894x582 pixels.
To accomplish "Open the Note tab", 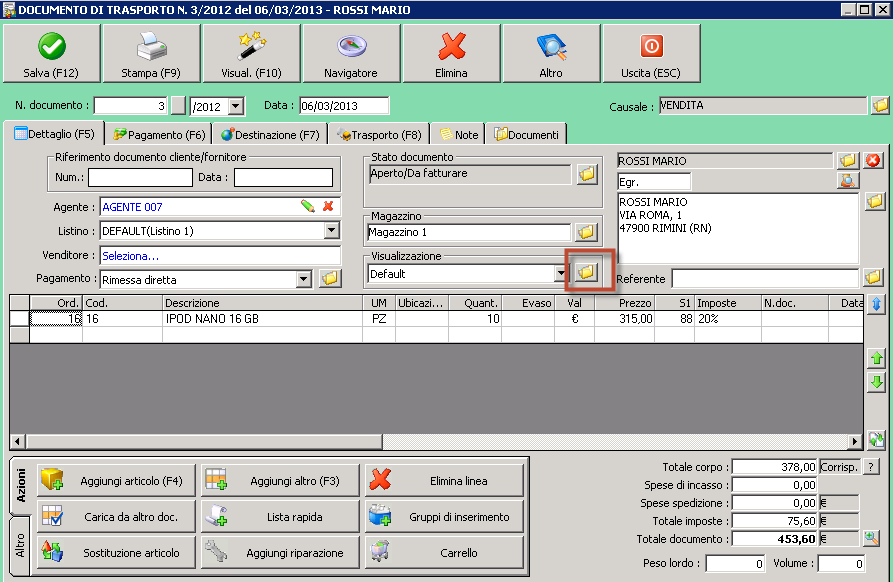I will [458, 135].
